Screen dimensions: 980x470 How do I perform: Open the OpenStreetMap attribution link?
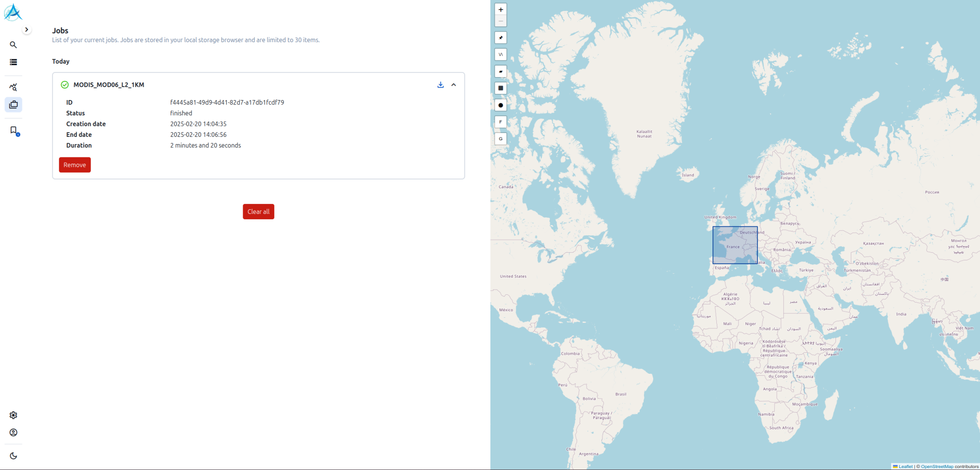937,467
